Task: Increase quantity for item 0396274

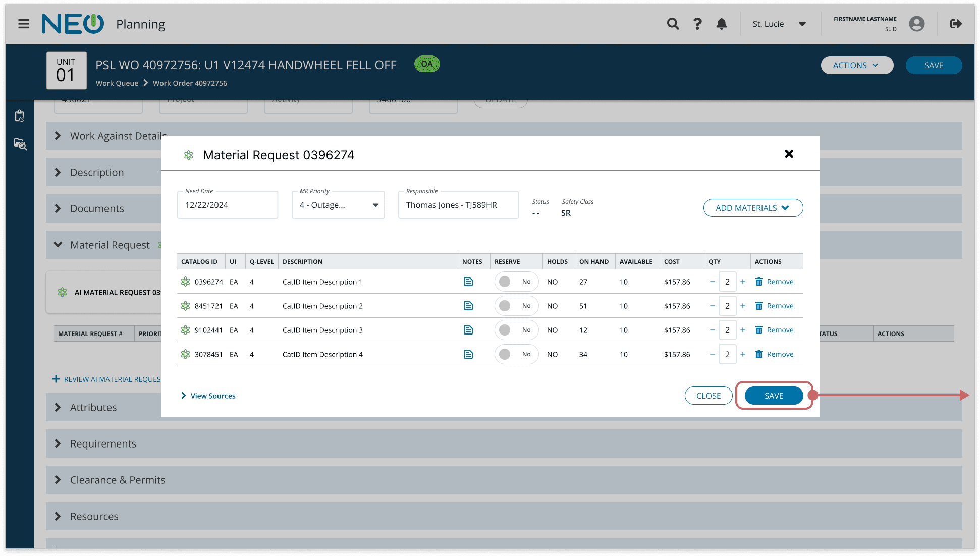Action: pos(743,282)
